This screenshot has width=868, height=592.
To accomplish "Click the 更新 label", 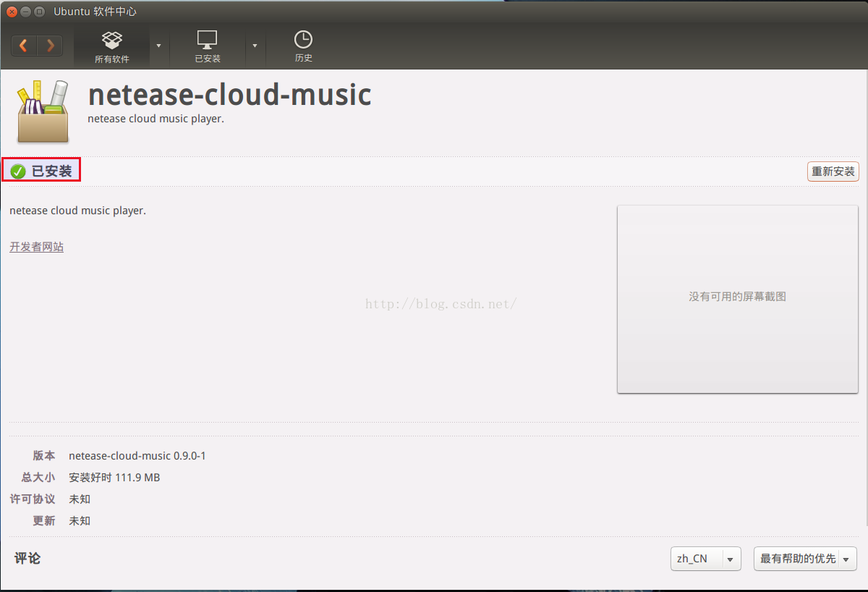I will 43,521.
